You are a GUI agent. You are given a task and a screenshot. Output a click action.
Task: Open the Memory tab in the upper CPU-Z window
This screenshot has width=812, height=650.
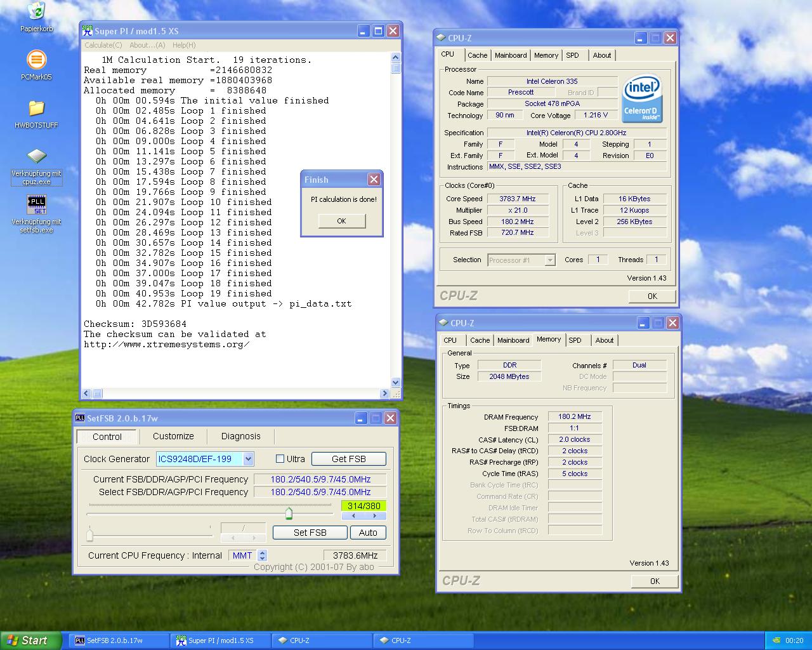(x=546, y=55)
